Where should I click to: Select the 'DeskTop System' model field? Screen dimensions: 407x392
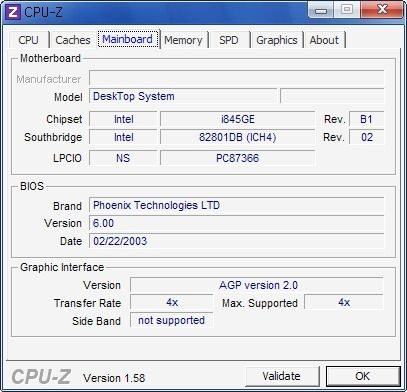pos(183,96)
